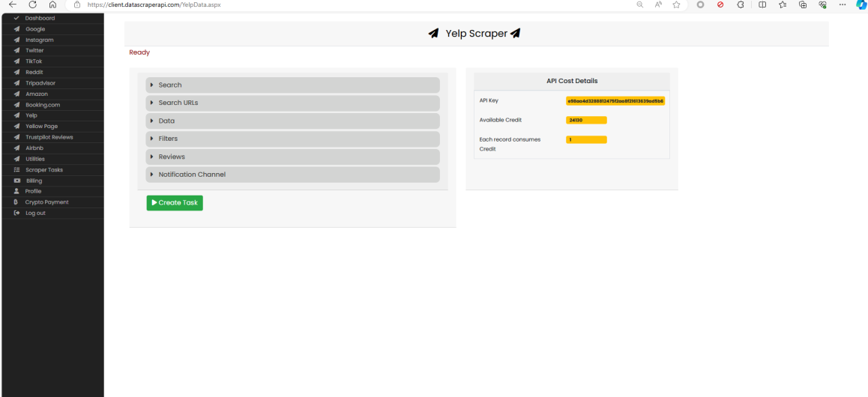
Task: Expand the Reviews section
Action: 293,157
